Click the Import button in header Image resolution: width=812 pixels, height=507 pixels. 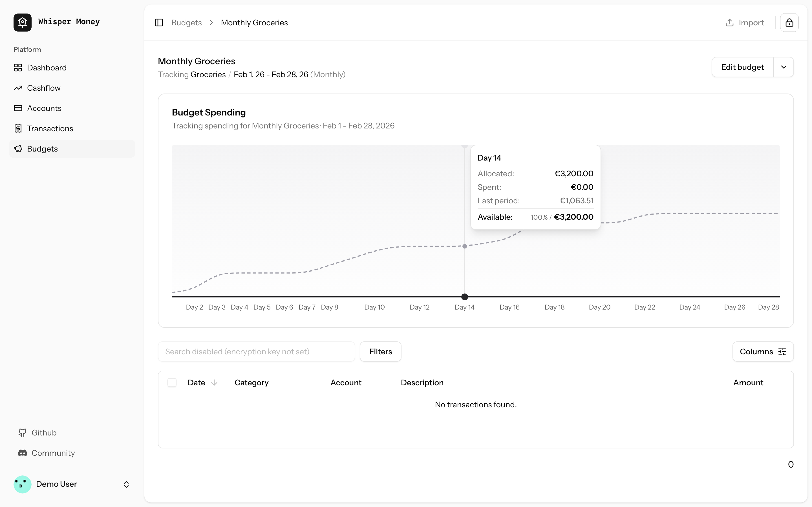[x=745, y=23]
